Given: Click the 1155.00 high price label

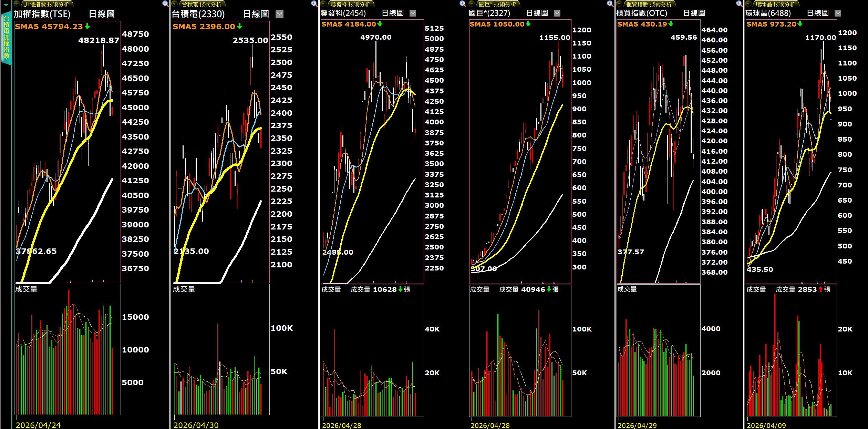Looking at the screenshot, I should point(555,38).
